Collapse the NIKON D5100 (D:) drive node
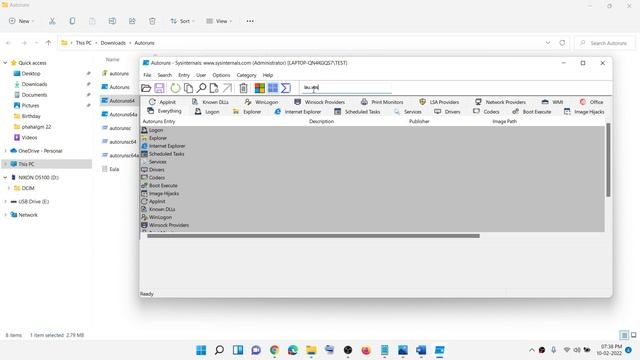The image size is (640, 360). (5, 177)
